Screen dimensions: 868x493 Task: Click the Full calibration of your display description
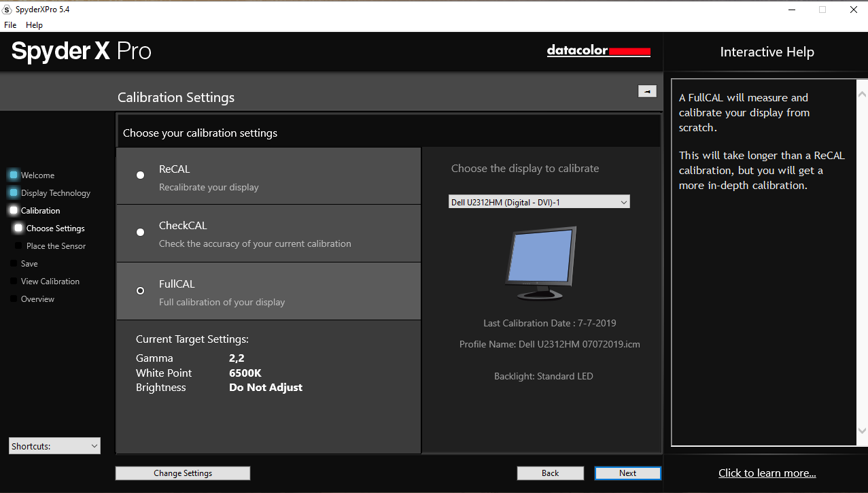pyautogui.click(x=222, y=302)
